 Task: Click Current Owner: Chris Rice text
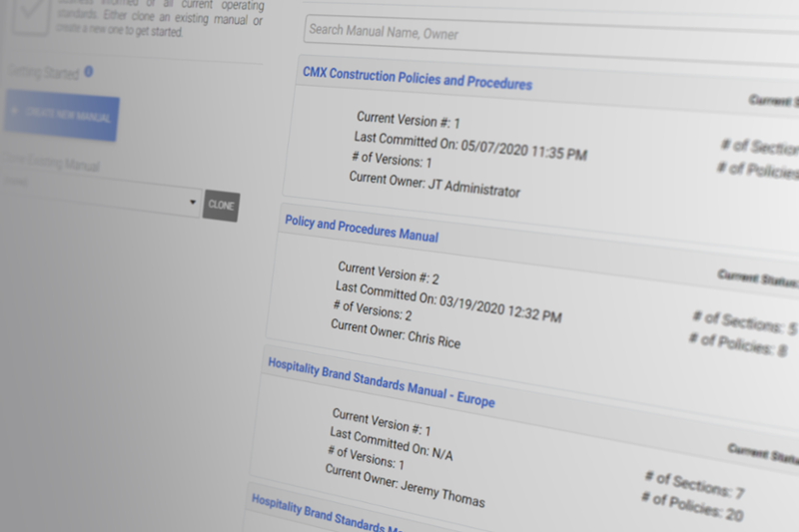395,334
